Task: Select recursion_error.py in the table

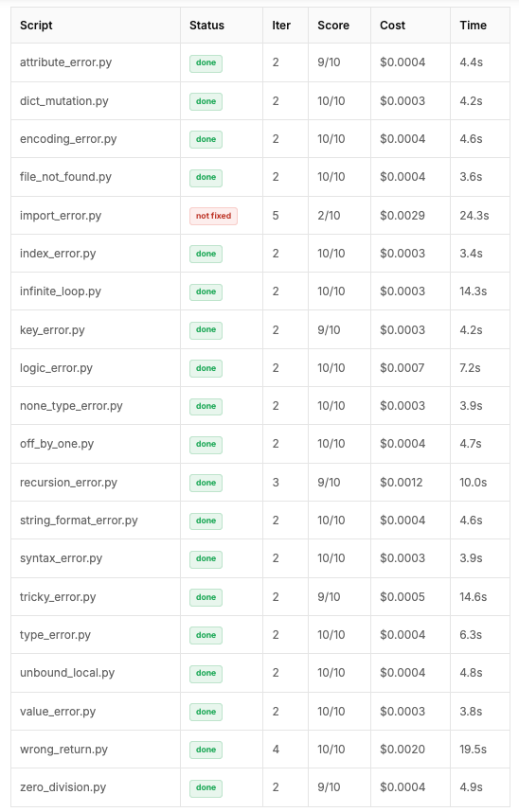Action: [x=68, y=482]
